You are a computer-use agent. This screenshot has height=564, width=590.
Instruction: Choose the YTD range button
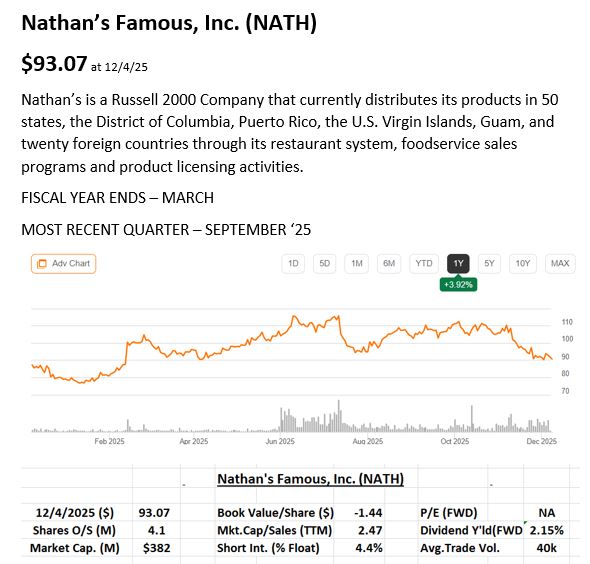click(424, 263)
